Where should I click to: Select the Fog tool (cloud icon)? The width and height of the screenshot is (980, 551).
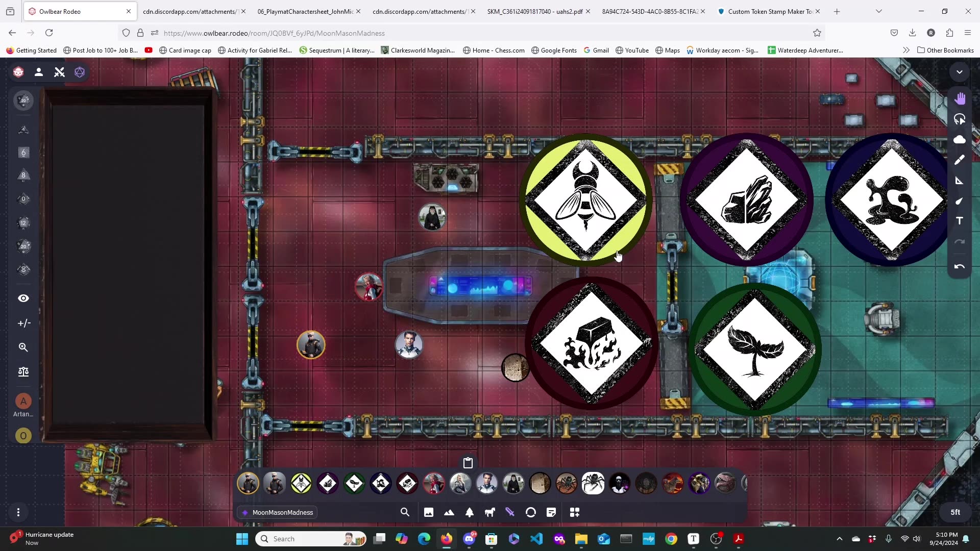pyautogui.click(x=960, y=139)
